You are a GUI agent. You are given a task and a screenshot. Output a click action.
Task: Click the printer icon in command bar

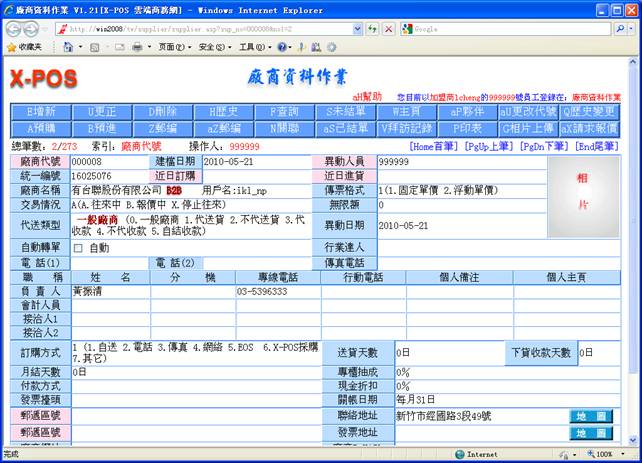(136, 47)
